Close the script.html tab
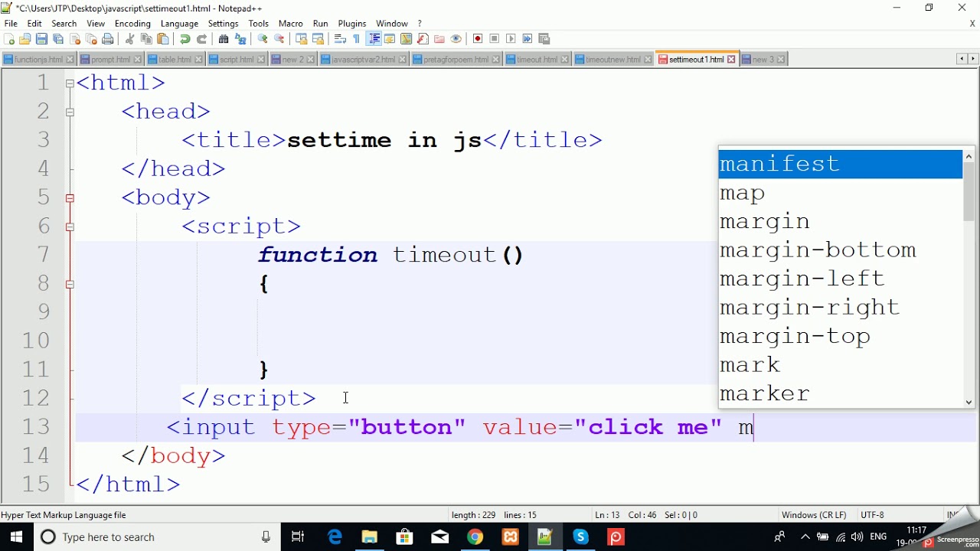The image size is (980, 551). click(261, 60)
